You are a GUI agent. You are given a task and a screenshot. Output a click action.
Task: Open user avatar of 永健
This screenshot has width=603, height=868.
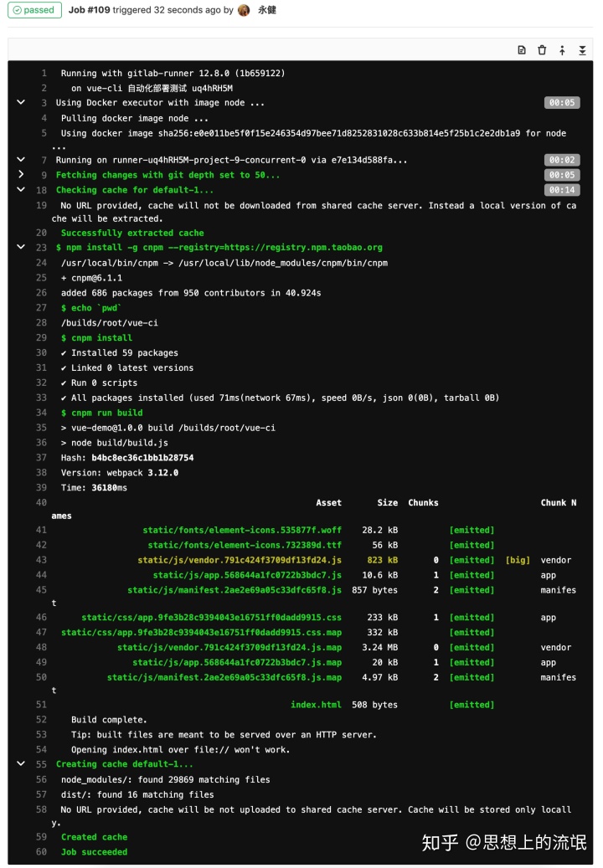[x=244, y=10]
